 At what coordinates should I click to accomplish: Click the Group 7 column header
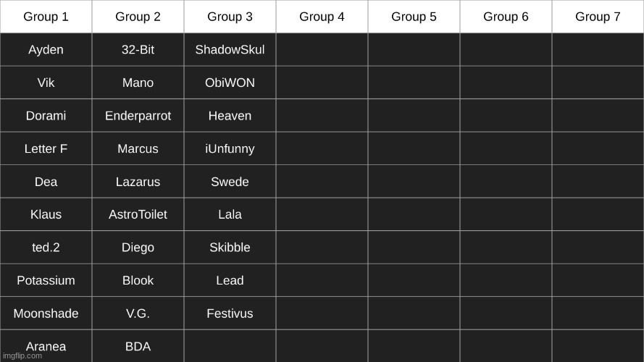(598, 17)
